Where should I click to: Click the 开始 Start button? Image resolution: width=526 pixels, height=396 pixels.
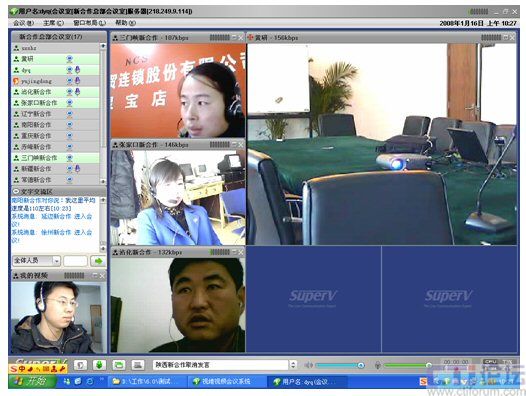pyautogui.click(x=33, y=382)
